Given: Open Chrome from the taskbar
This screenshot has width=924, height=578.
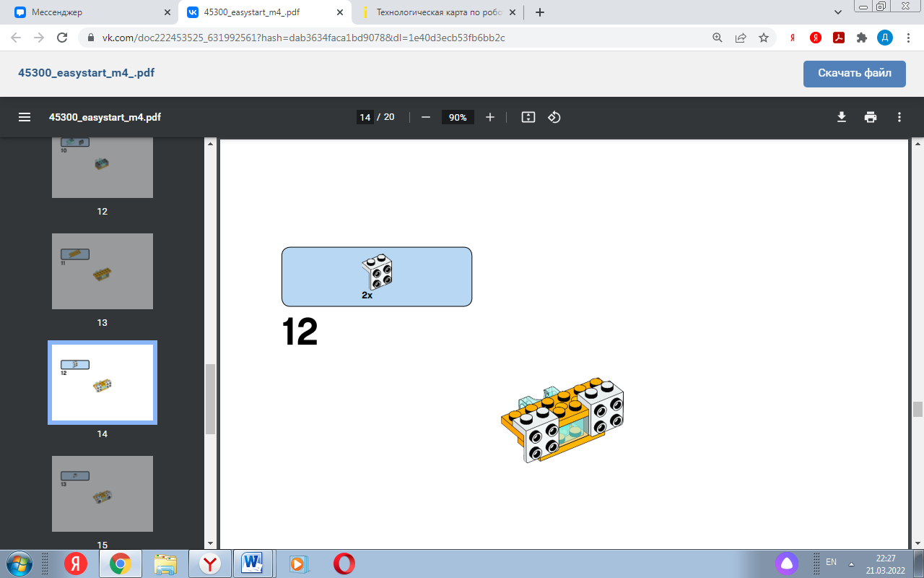Looking at the screenshot, I should [120, 564].
